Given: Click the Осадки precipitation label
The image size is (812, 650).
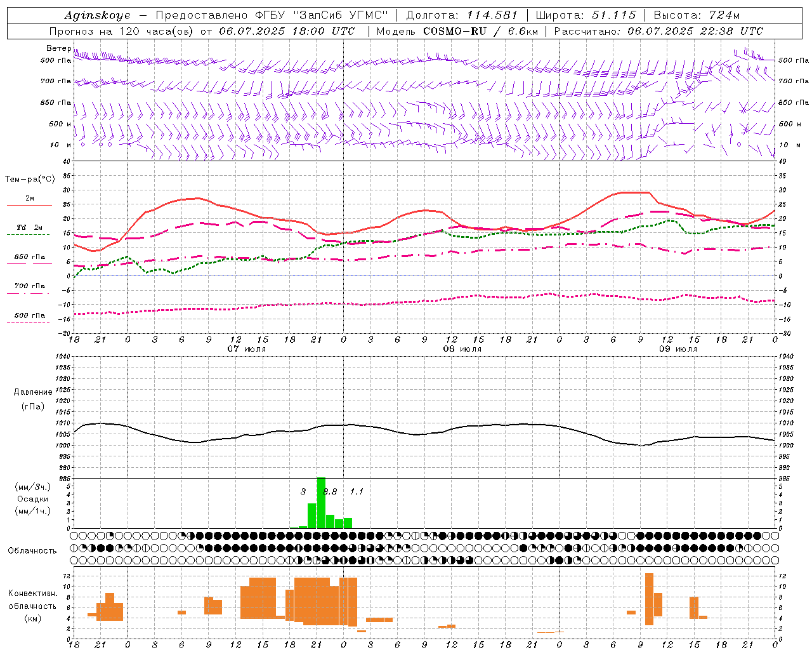Looking at the screenshot, I should click(32, 499).
